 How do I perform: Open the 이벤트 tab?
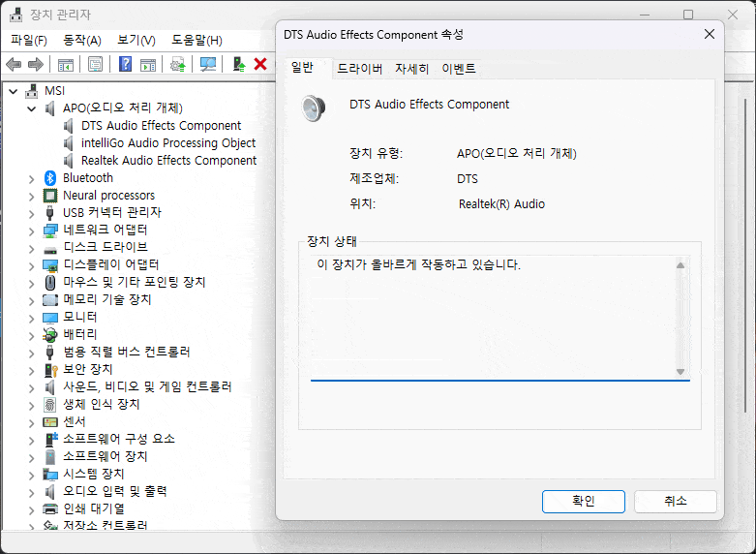coord(459,69)
